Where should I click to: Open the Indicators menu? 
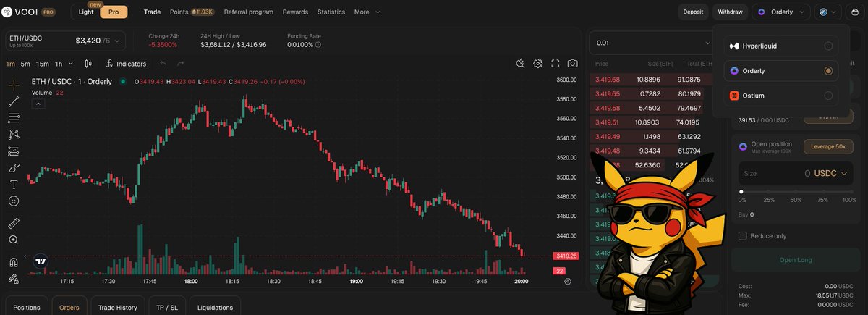[x=126, y=64]
